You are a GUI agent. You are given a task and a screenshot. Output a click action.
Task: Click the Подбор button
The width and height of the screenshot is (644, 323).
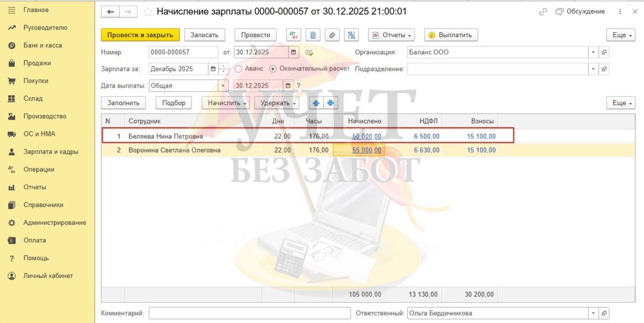click(174, 103)
